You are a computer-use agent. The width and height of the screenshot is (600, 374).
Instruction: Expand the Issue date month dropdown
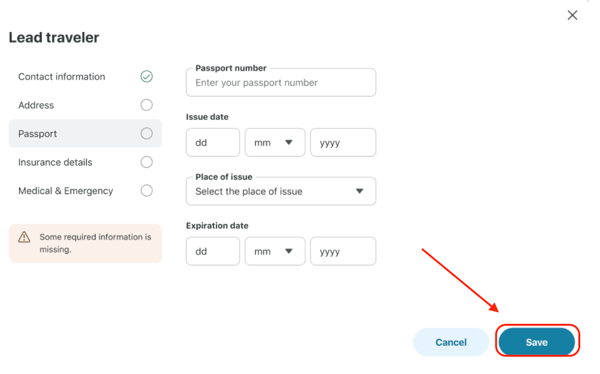tap(275, 143)
